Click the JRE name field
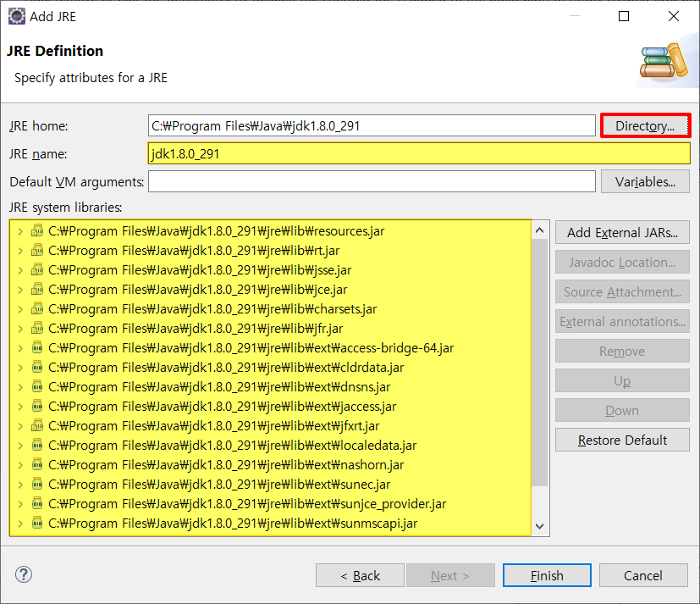This screenshot has height=604, width=700. pos(419,153)
